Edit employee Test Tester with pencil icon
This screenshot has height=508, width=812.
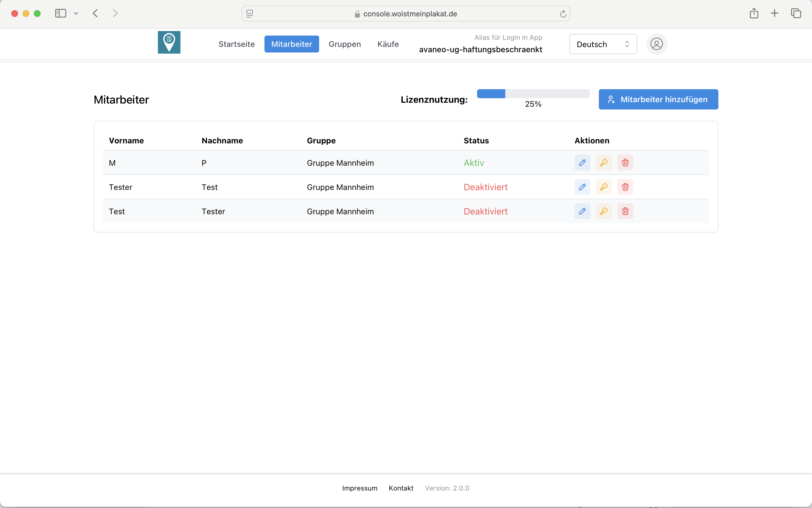pyautogui.click(x=582, y=211)
